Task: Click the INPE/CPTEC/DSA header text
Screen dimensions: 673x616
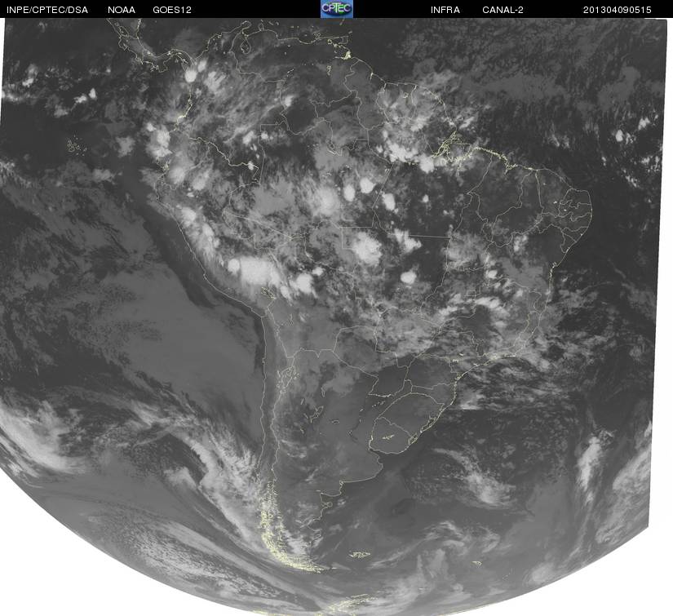Action: tap(47, 10)
